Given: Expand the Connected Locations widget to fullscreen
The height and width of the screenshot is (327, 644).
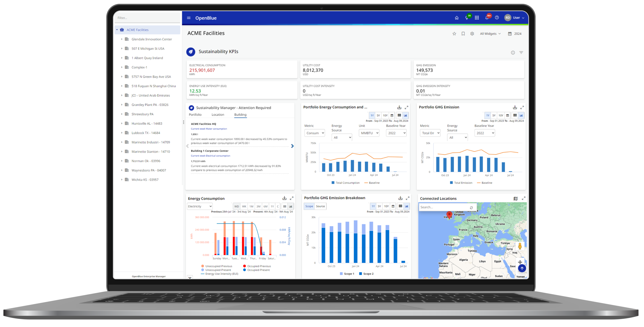Looking at the screenshot, I should 524,198.
